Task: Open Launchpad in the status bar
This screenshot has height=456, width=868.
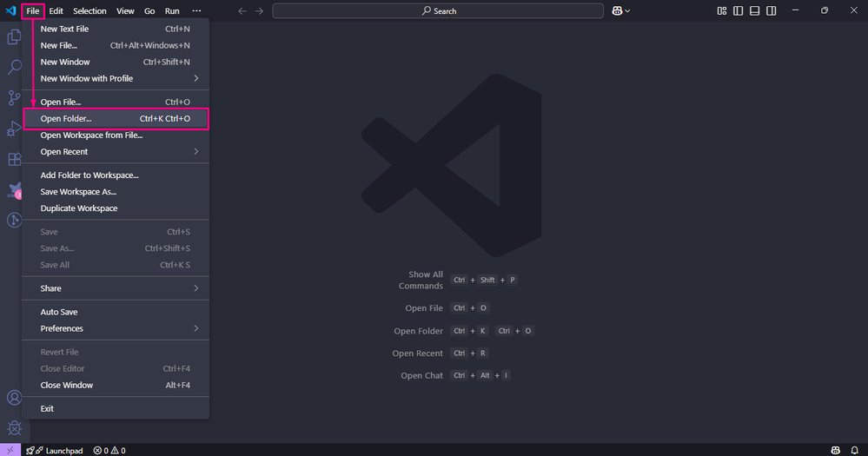Action: pos(54,451)
